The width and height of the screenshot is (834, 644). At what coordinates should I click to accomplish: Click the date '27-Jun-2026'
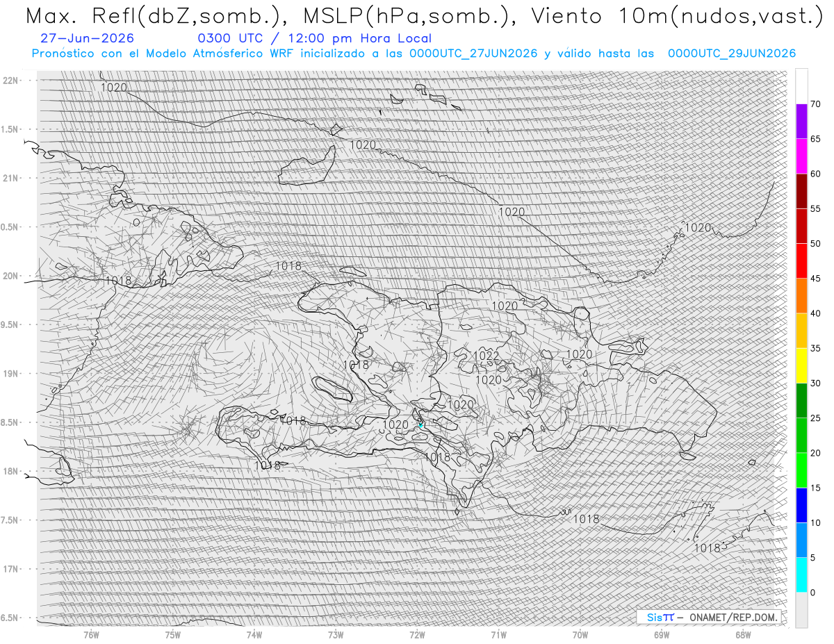(x=88, y=38)
